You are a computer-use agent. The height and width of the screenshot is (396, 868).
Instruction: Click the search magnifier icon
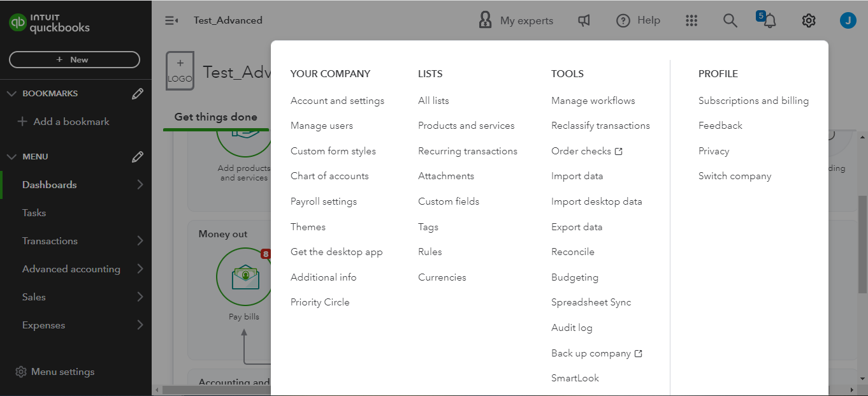pyautogui.click(x=730, y=20)
